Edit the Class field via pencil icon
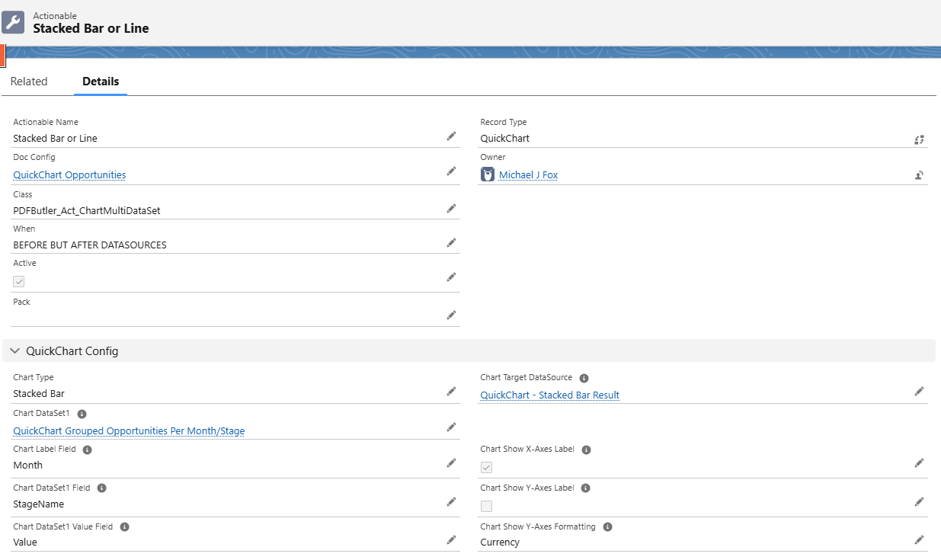Image resolution: width=941 pixels, height=560 pixels. click(452, 208)
